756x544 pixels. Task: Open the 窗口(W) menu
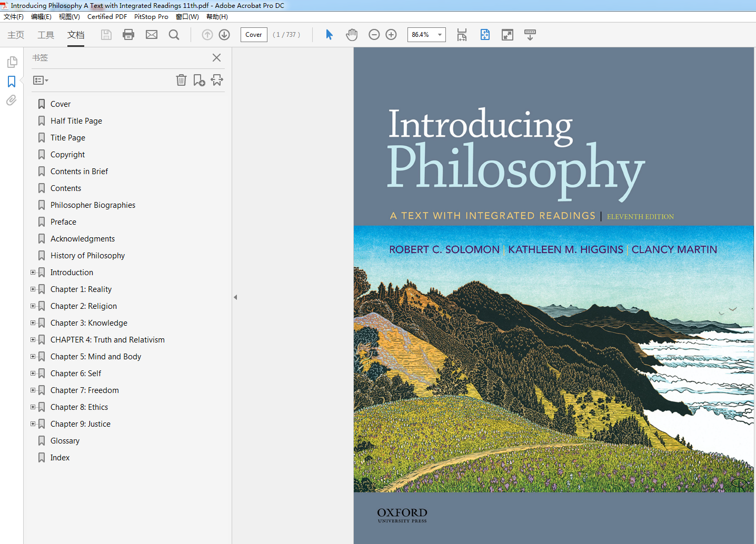tap(187, 17)
